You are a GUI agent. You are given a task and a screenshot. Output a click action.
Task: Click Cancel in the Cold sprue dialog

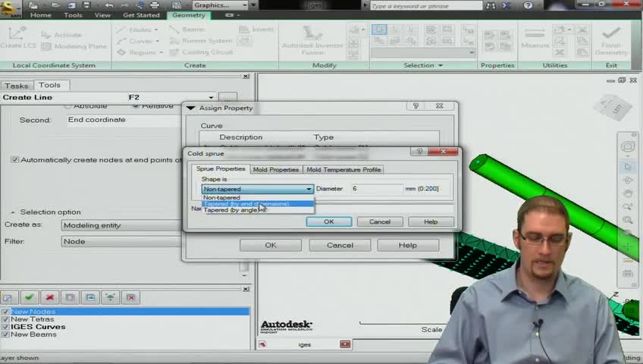(x=380, y=221)
